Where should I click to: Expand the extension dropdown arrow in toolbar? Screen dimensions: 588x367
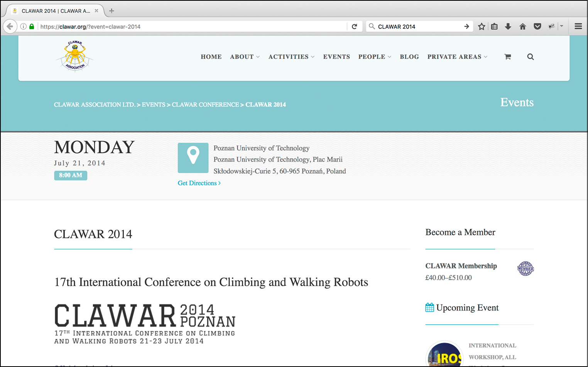562,27
